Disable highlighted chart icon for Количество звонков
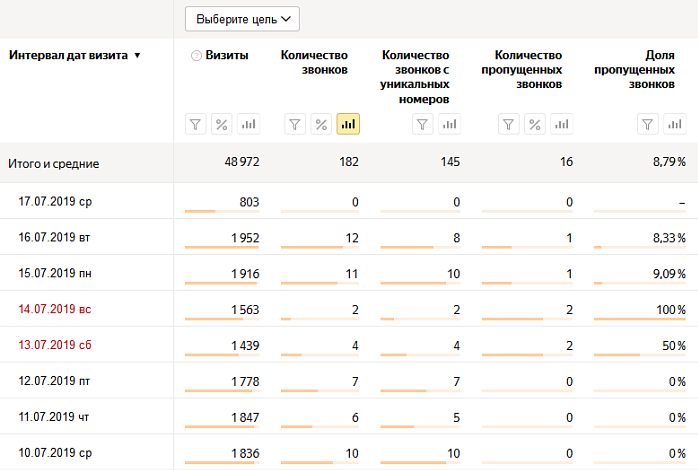 [x=348, y=124]
